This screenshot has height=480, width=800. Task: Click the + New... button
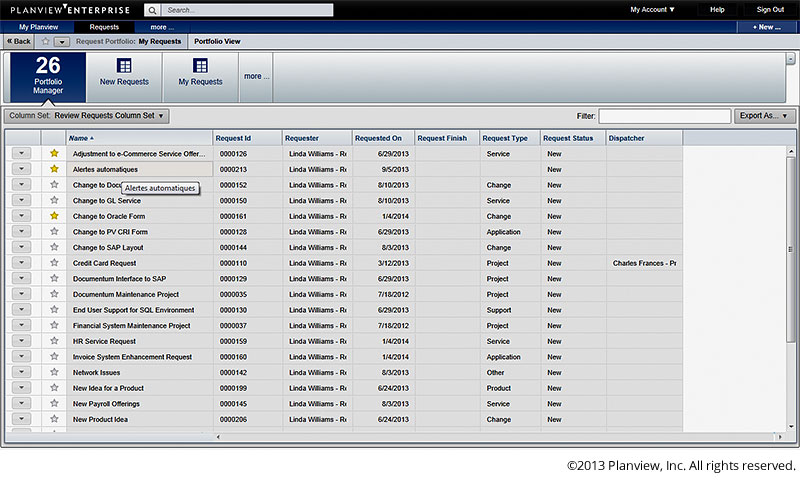(x=766, y=27)
